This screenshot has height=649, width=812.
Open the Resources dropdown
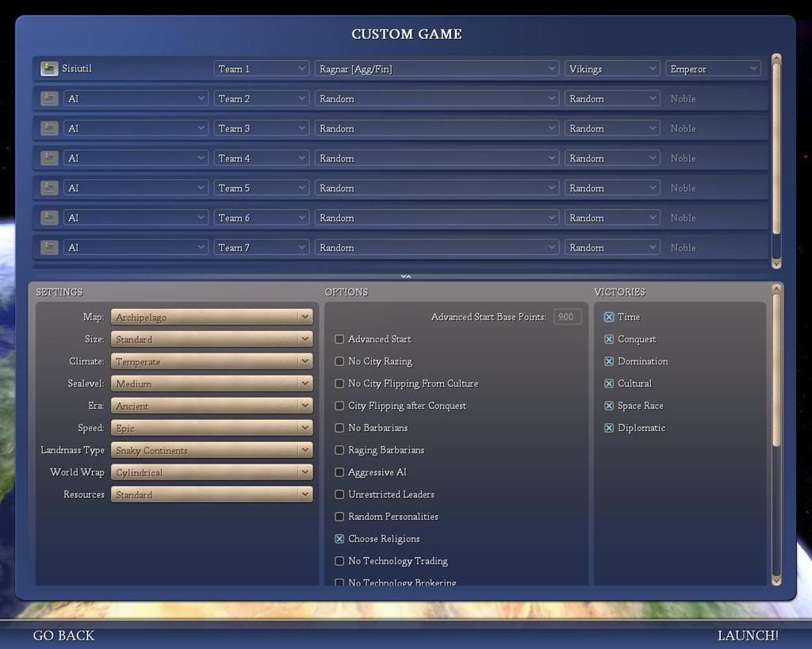tap(212, 494)
